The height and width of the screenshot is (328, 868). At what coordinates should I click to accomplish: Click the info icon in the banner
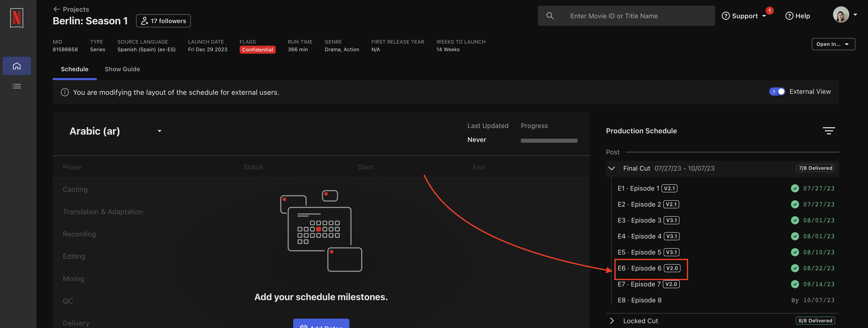coord(65,92)
